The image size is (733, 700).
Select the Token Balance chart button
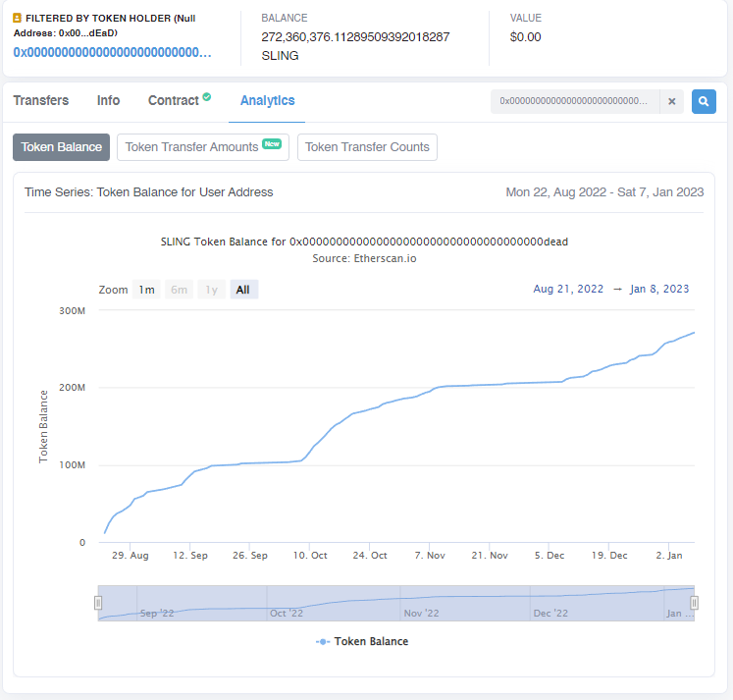coord(61,147)
